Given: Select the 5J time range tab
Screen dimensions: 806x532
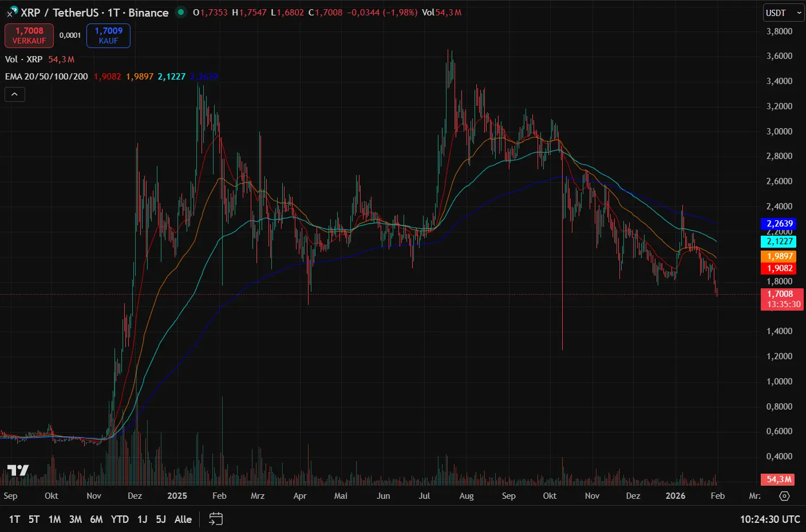Looking at the screenshot, I should [160, 519].
